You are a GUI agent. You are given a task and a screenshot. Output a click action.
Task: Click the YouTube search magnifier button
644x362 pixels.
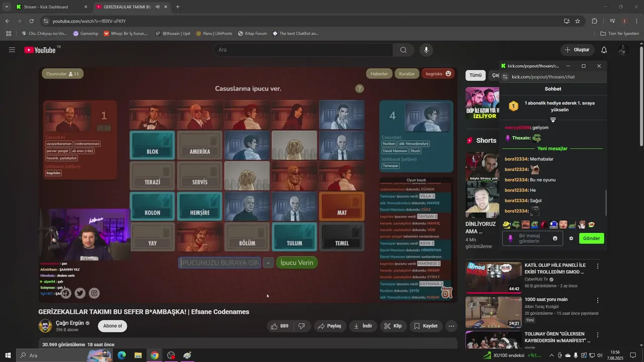tap(404, 50)
